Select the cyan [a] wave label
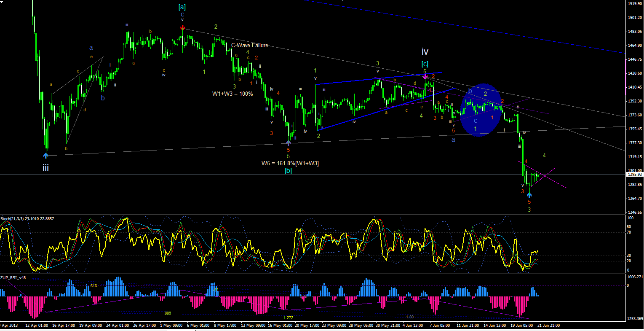Viewport: 644px width, 331px height. [182, 7]
